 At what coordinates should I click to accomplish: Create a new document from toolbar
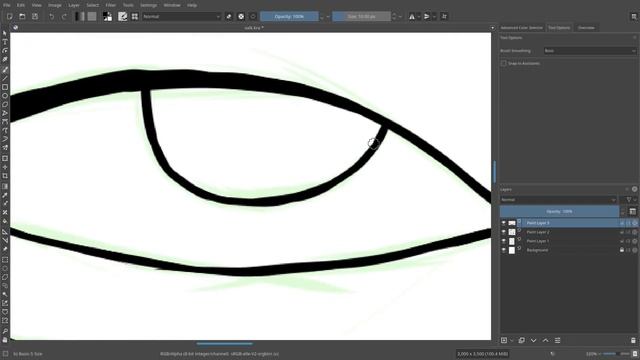pyautogui.click(x=9, y=16)
